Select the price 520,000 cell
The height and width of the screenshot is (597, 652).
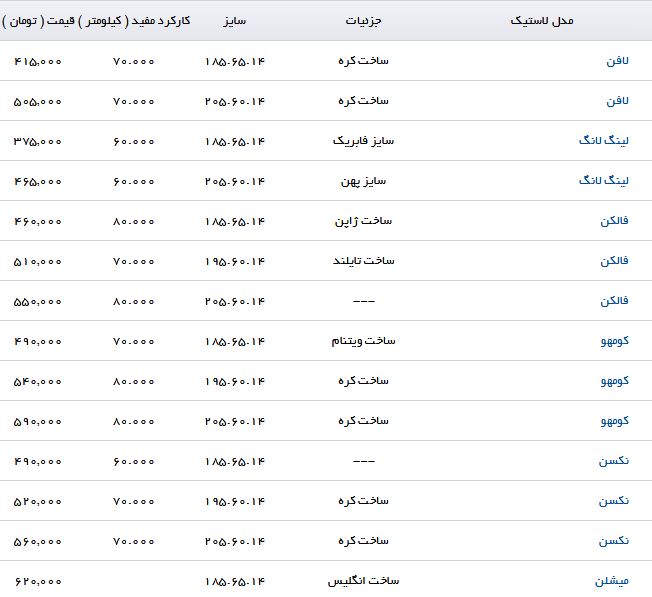(37, 501)
